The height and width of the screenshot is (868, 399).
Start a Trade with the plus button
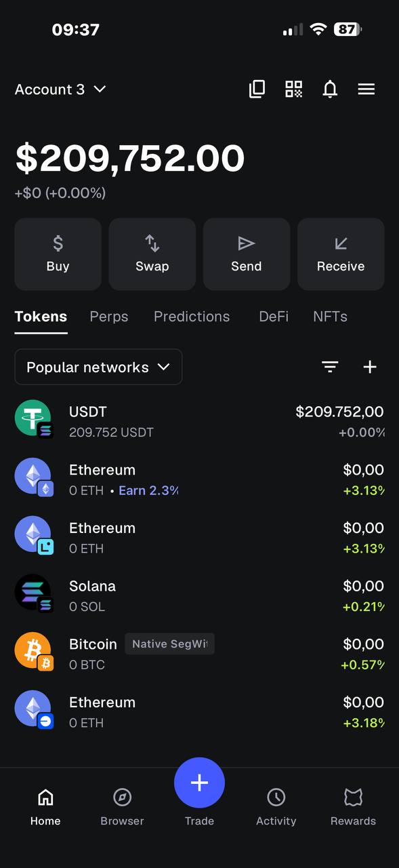[199, 783]
